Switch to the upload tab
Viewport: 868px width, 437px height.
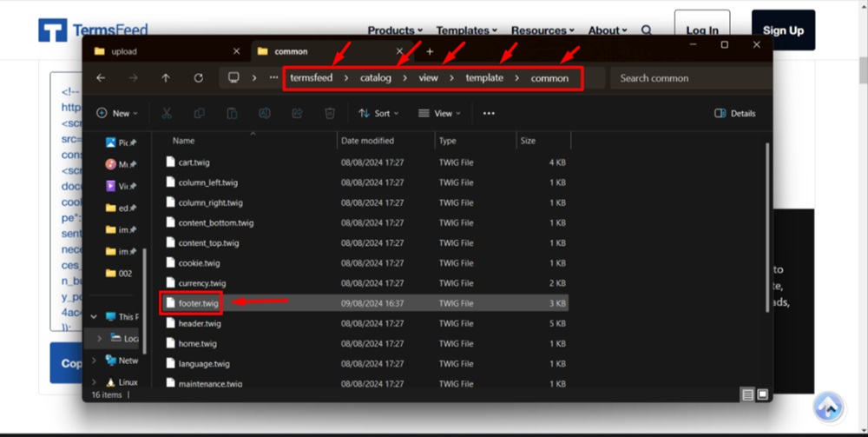124,51
